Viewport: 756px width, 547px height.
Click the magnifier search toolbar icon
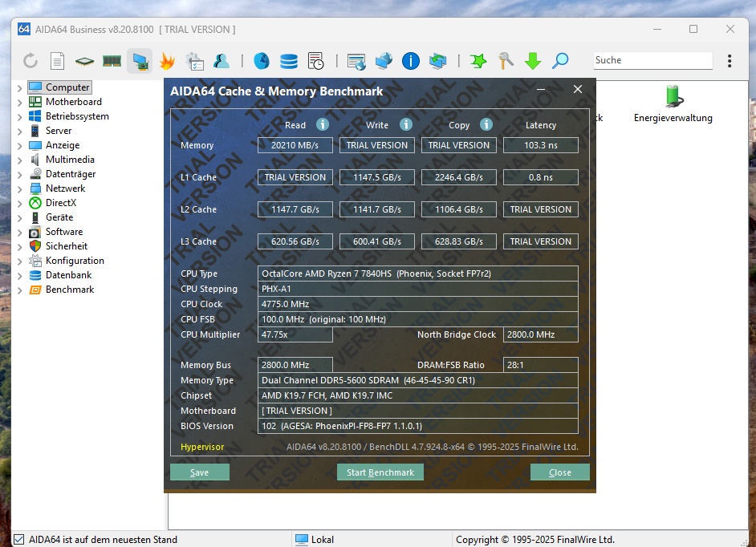(560, 61)
